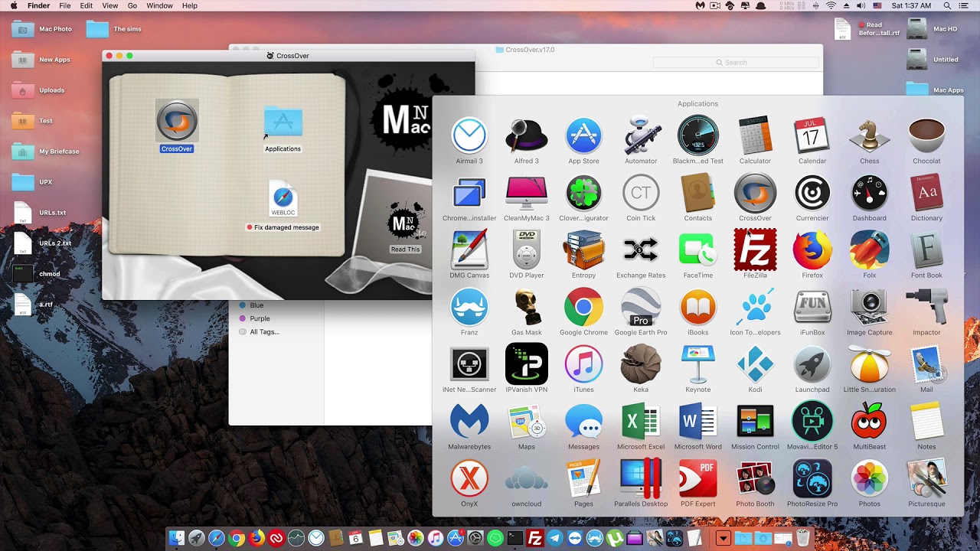This screenshot has height=551, width=980.
Task: Launch Coin Tick app
Action: click(x=641, y=193)
